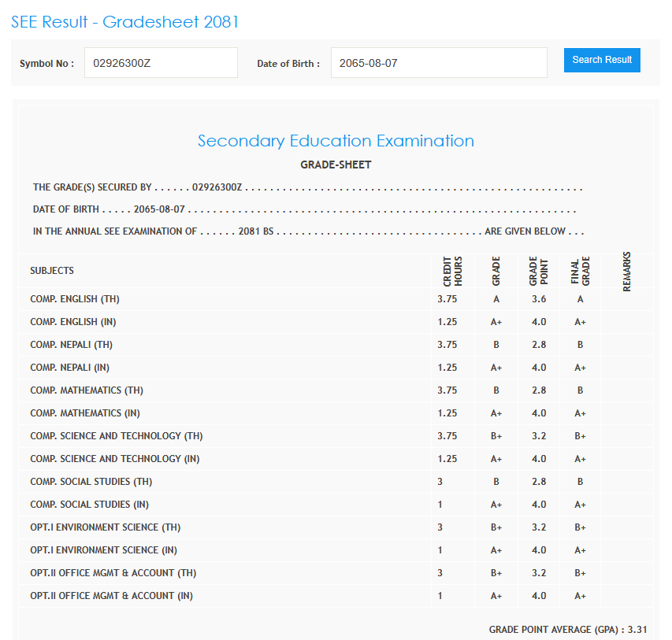
Task: Click the Date of Birth input field
Action: [x=438, y=63]
